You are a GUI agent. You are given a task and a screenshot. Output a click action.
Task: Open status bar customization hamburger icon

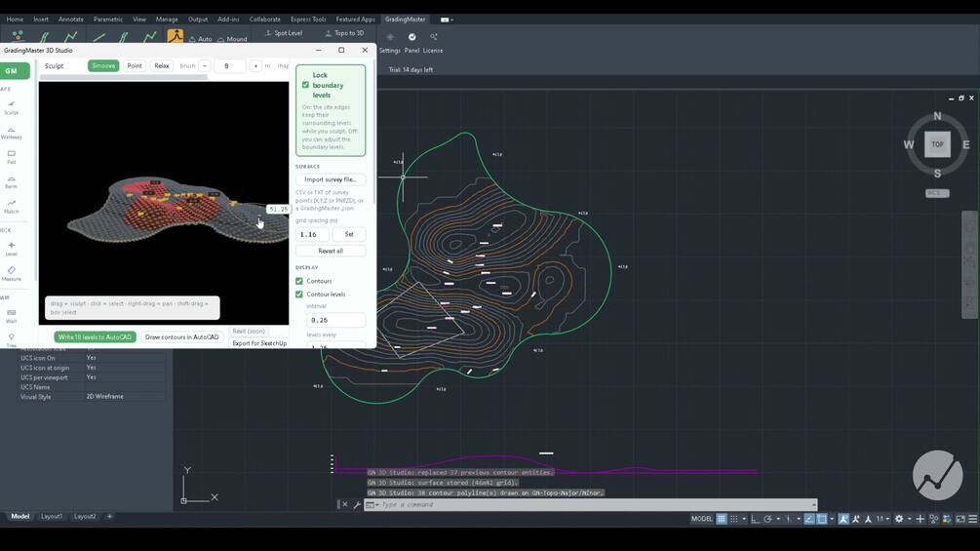(973, 519)
